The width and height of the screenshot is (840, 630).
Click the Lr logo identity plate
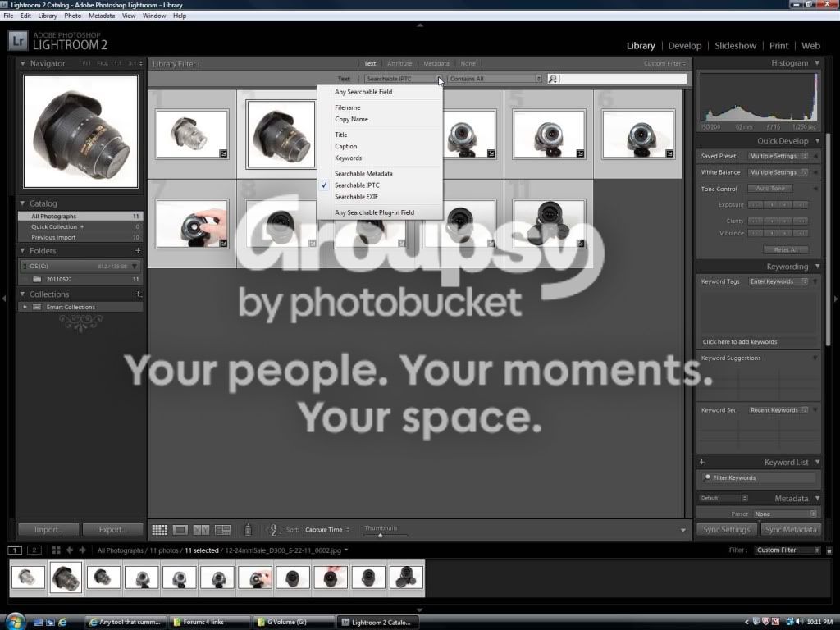coord(18,41)
